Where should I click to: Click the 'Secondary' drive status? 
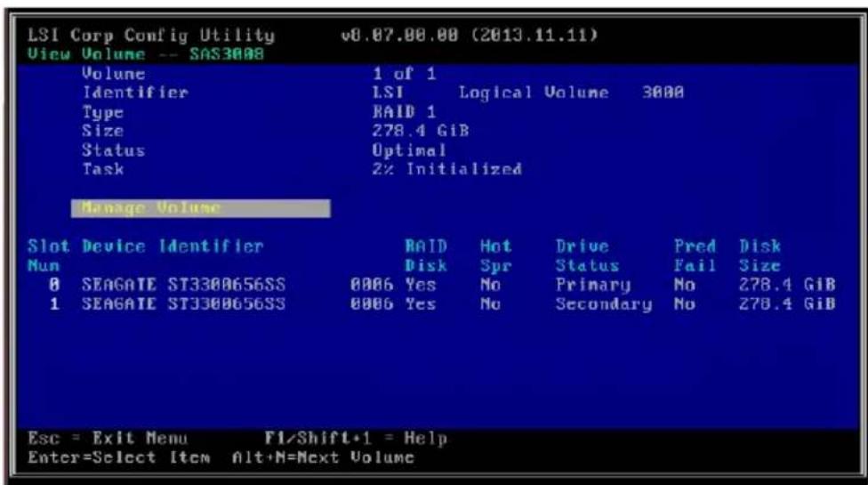pos(604,304)
